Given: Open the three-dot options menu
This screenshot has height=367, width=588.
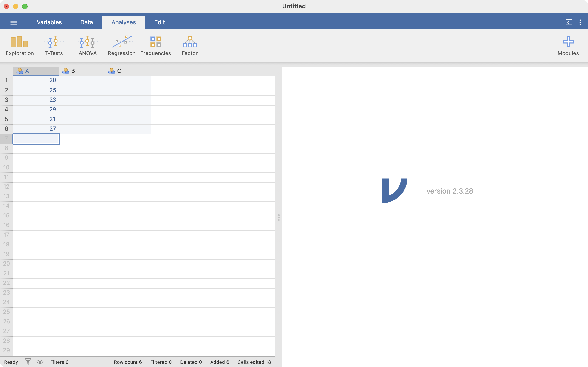Looking at the screenshot, I should (x=580, y=22).
